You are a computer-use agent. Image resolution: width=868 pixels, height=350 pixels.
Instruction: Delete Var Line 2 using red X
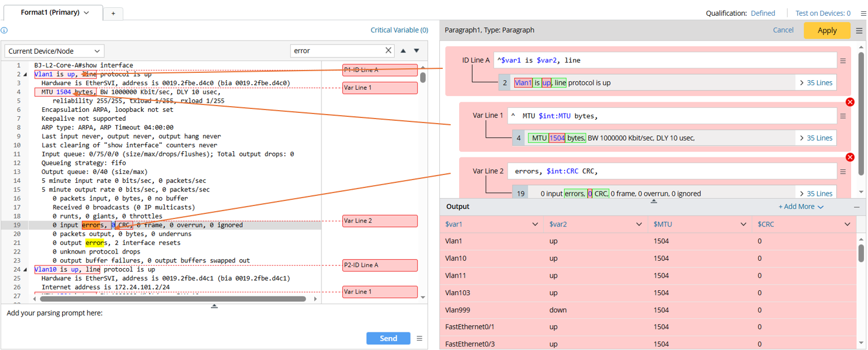pyautogui.click(x=850, y=158)
